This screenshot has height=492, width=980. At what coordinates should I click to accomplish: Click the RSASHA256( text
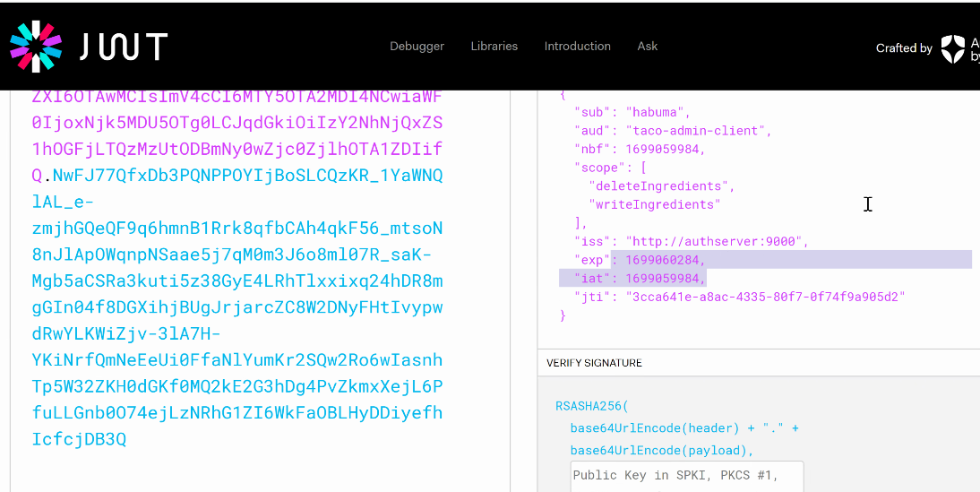tap(592, 406)
